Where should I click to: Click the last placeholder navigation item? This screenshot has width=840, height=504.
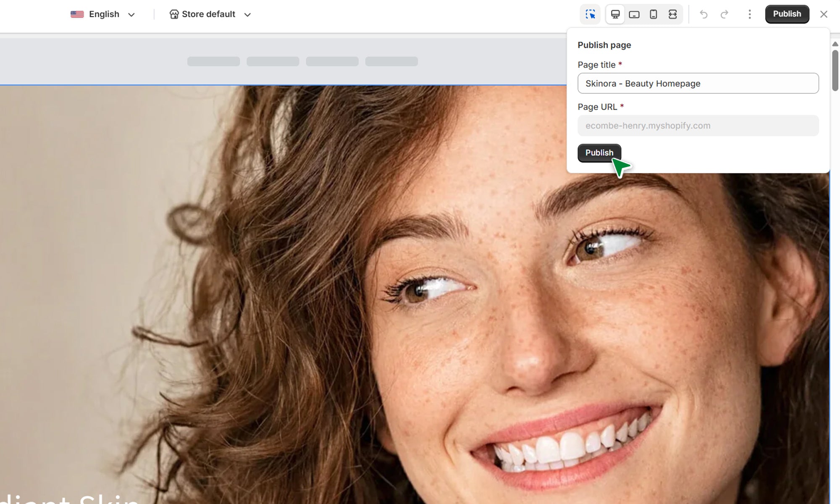(x=391, y=61)
